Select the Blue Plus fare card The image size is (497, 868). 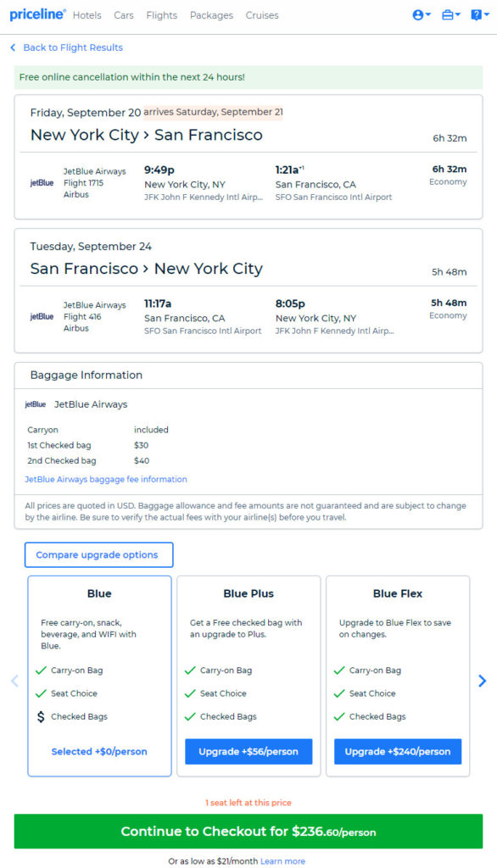point(248,676)
